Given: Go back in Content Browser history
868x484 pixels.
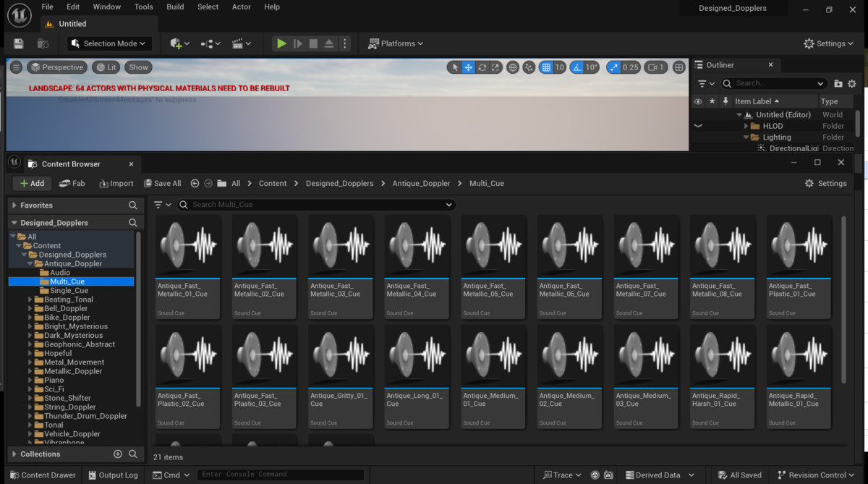Looking at the screenshot, I should click(195, 183).
